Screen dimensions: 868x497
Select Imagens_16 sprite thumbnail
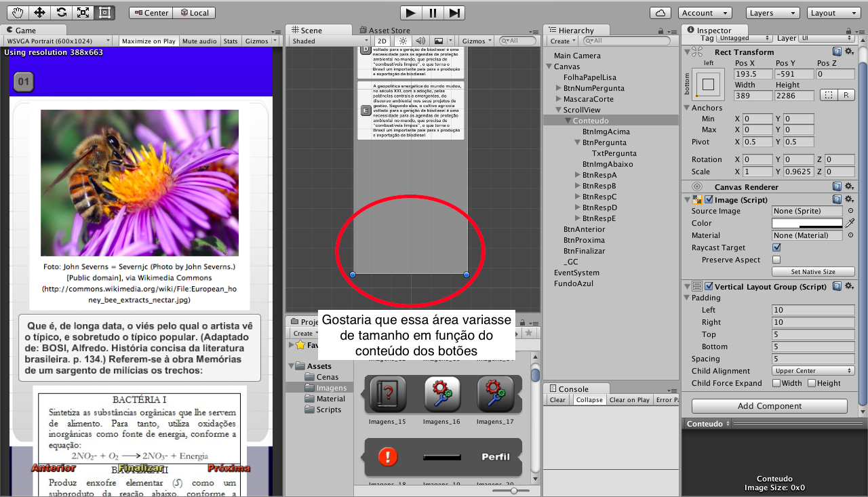click(441, 393)
